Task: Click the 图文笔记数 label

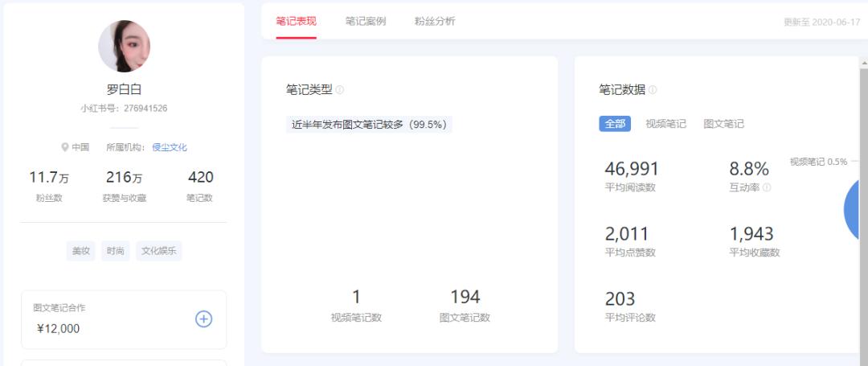Action: pos(465,318)
